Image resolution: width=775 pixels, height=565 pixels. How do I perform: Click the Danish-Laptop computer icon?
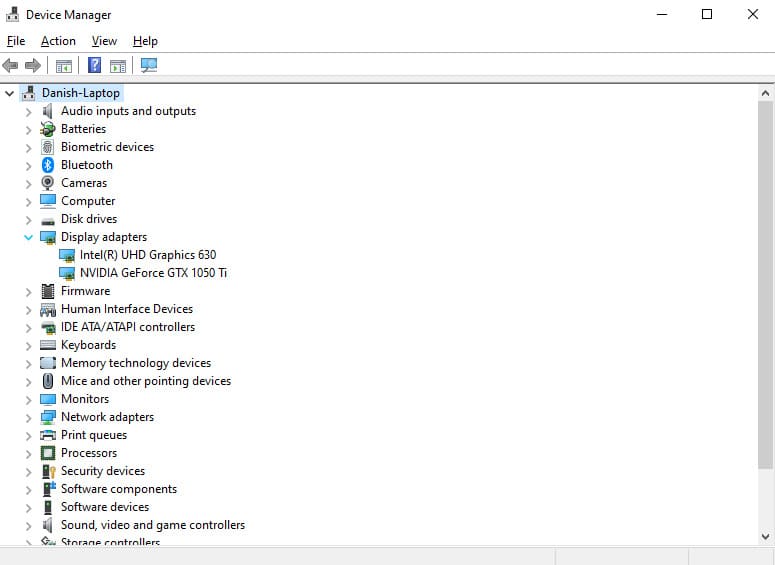click(29, 92)
